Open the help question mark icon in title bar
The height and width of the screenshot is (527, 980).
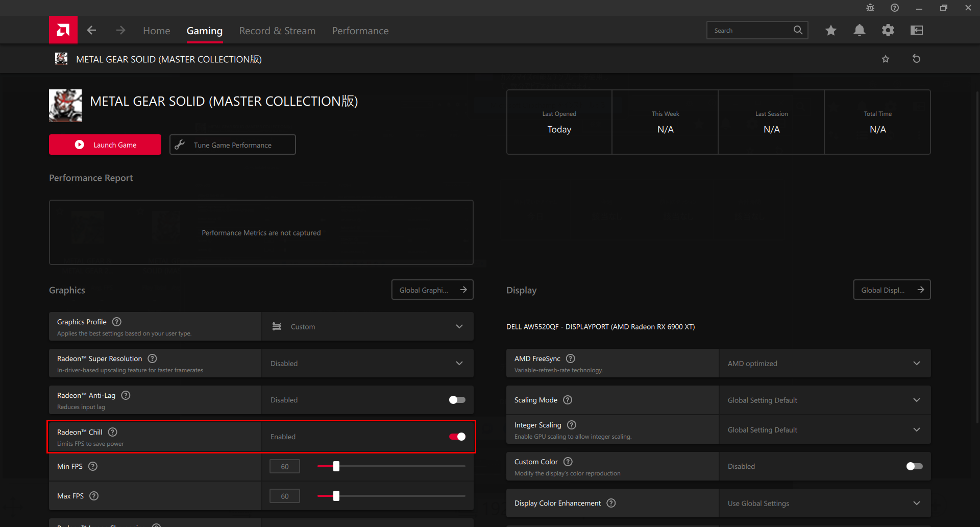(895, 8)
